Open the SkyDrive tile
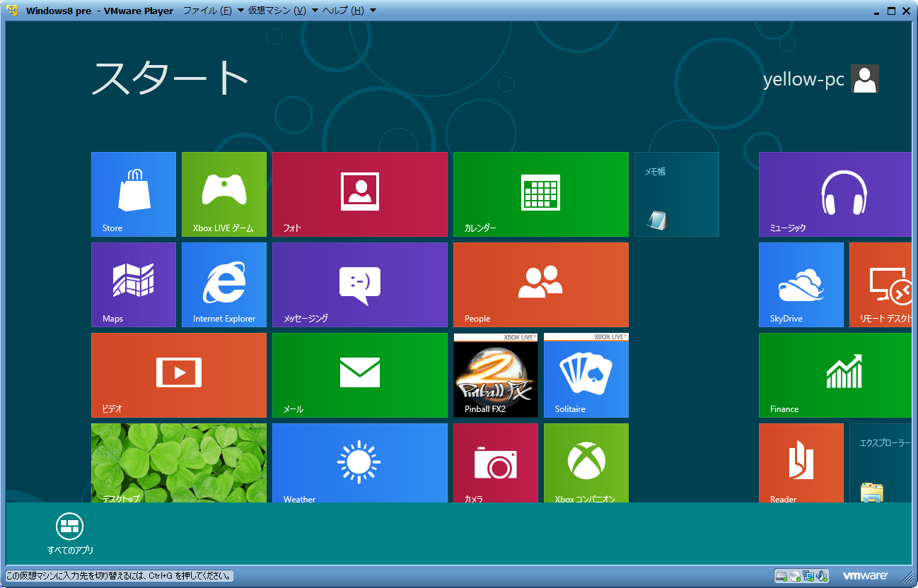918x588 pixels. click(801, 285)
